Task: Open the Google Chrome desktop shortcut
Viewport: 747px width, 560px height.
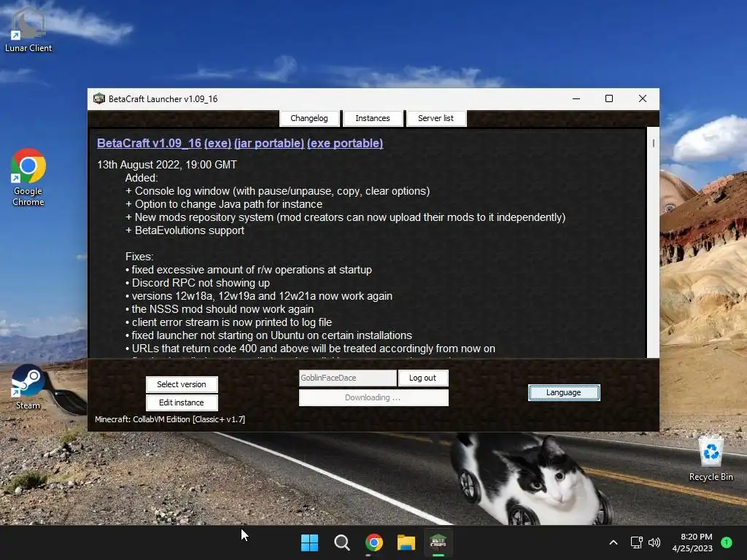Action: pos(28,177)
